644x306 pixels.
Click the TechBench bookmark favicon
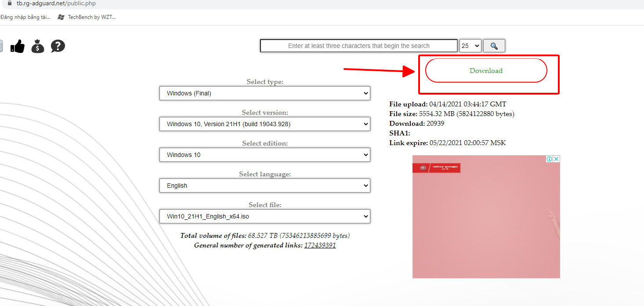point(61,17)
